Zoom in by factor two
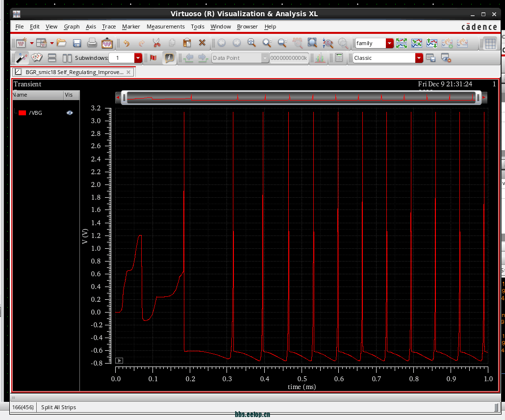Viewport: 505px width, 420px height. [267, 43]
